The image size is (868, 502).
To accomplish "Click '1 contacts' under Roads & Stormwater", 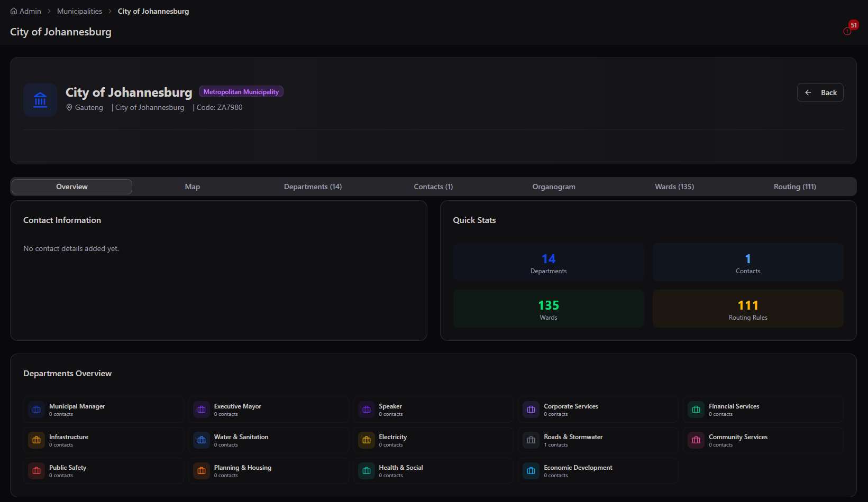I will pos(556,445).
